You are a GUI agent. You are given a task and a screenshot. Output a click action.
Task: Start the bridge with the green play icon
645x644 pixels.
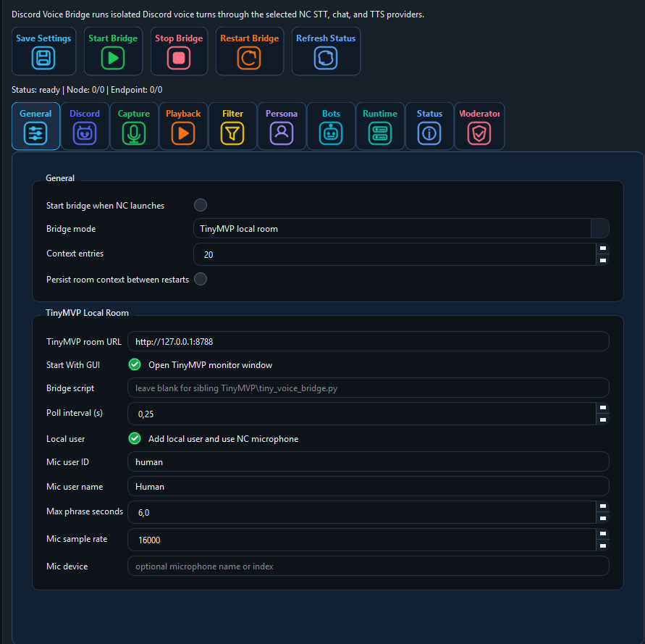[x=113, y=58]
